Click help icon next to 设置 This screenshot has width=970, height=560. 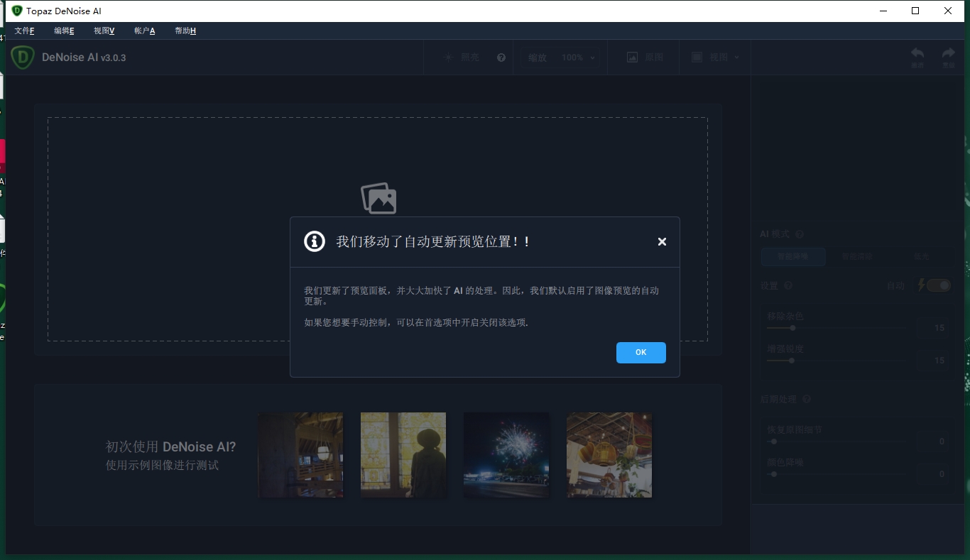coord(788,285)
